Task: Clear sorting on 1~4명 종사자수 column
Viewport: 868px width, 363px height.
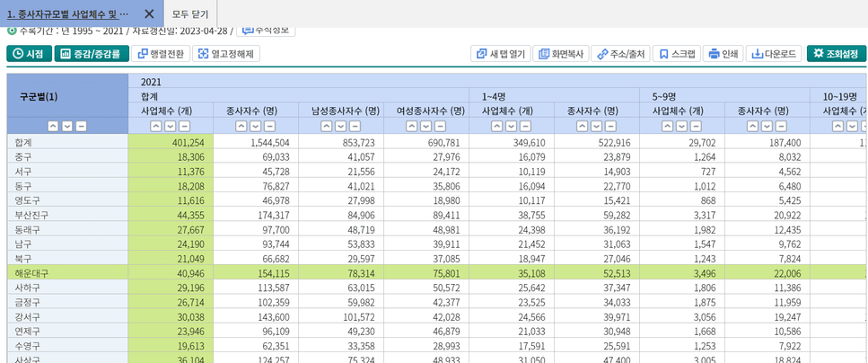Action: (x=610, y=127)
